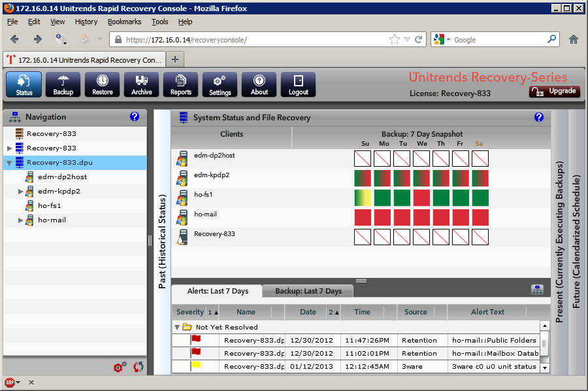588x391 pixels.
Task: Collapse the Recovery-833.dpu tree node
Action: pyautogui.click(x=9, y=163)
